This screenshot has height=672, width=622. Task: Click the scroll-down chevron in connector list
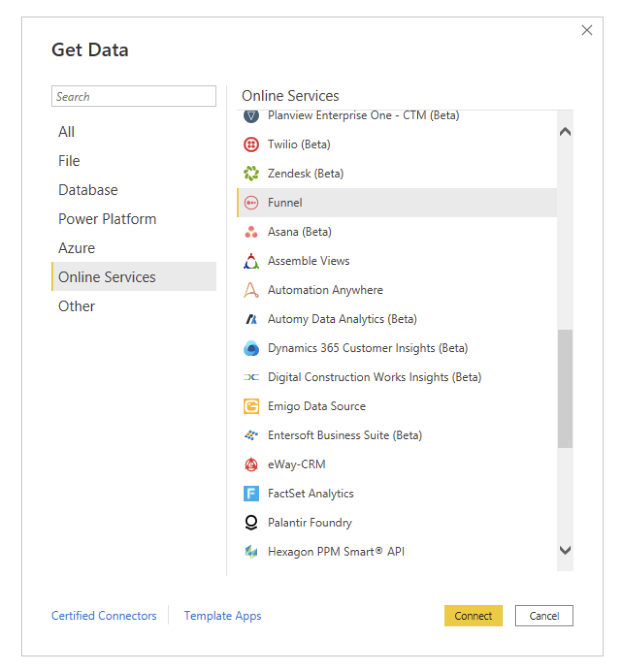(x=566, y=551)
